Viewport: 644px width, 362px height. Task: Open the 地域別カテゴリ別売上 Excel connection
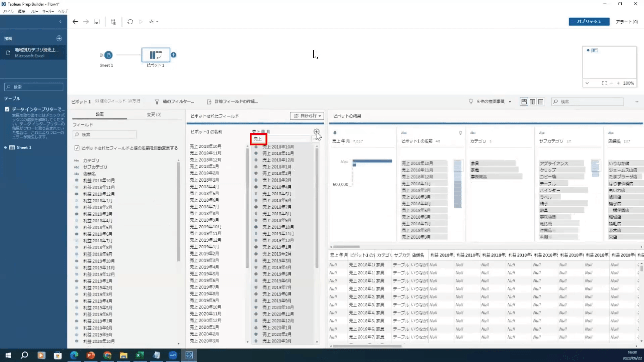34,53
